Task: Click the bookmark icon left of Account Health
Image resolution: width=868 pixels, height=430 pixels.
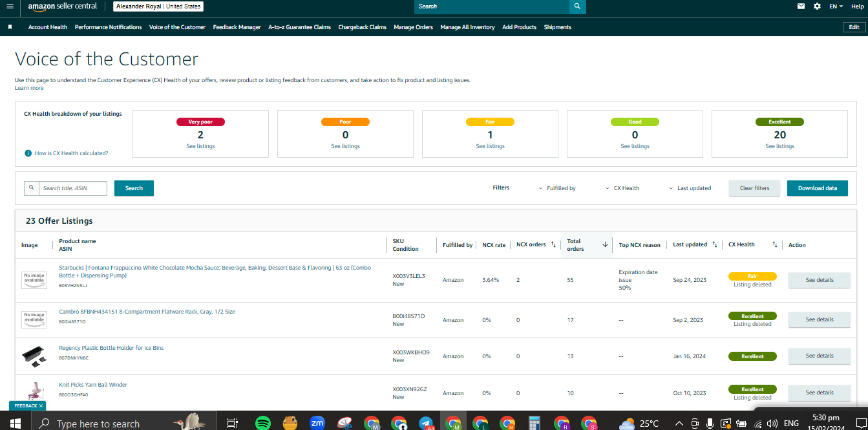Action: (10, 27)
